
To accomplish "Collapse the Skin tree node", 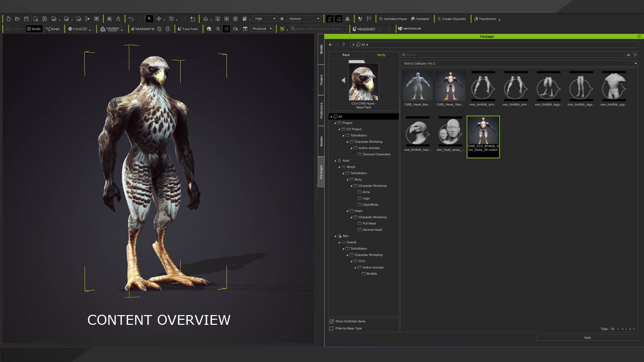I will [x=335, y=236].
